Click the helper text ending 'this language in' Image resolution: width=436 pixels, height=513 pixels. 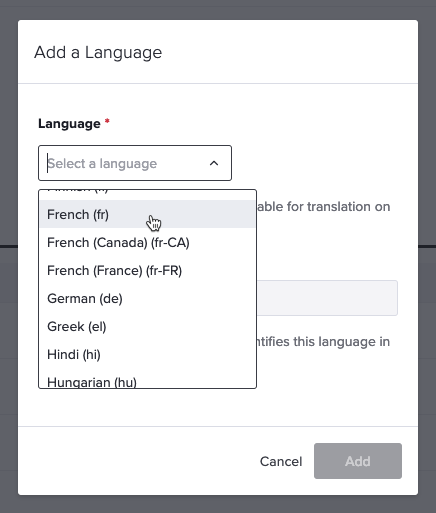(x=322, y=342)
